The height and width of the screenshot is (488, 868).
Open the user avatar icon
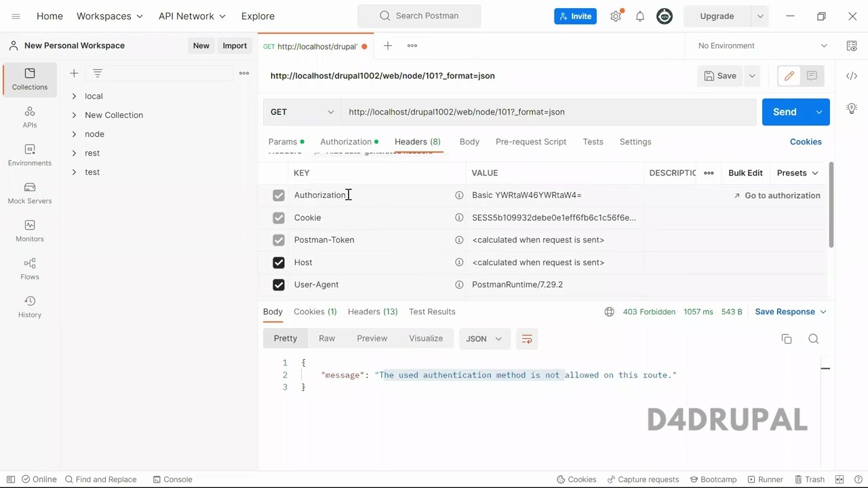[665, 16]
